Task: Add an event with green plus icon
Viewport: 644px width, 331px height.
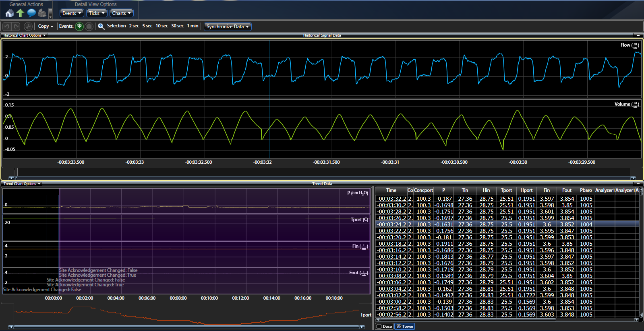Action: coord(79,27)
